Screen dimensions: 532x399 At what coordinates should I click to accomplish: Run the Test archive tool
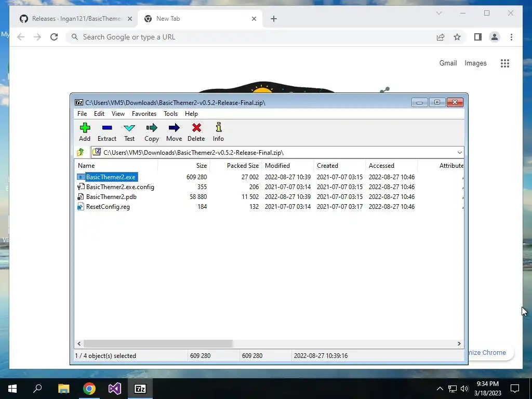click(129, 128)
